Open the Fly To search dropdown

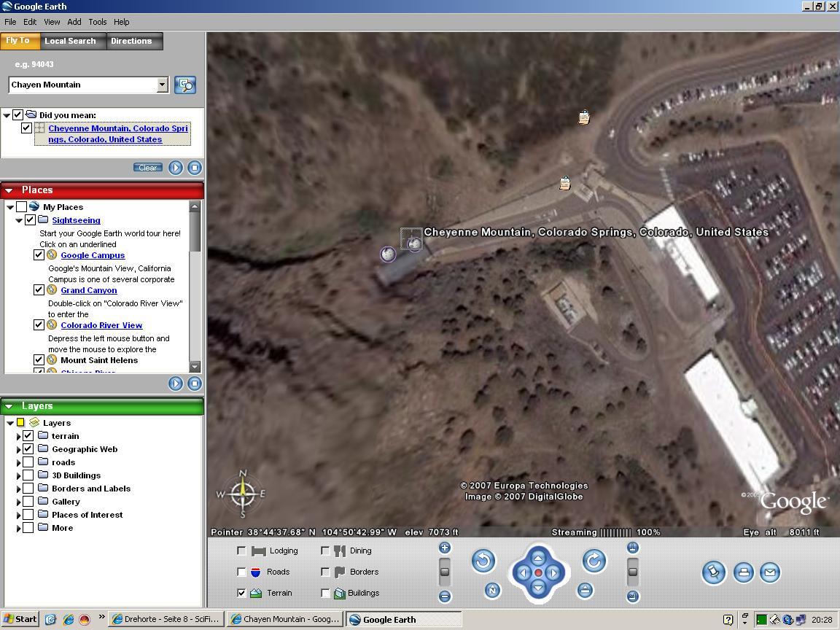[x=162, y=85]
